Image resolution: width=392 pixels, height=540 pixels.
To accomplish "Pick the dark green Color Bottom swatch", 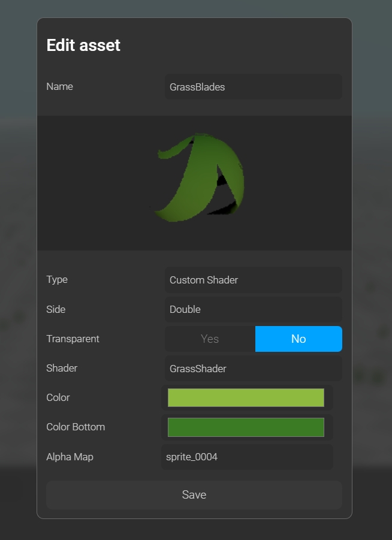I will coord(246,427).
